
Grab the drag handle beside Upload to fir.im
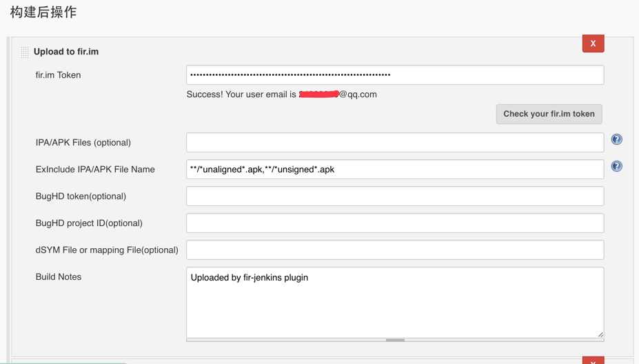click(24, 52)
